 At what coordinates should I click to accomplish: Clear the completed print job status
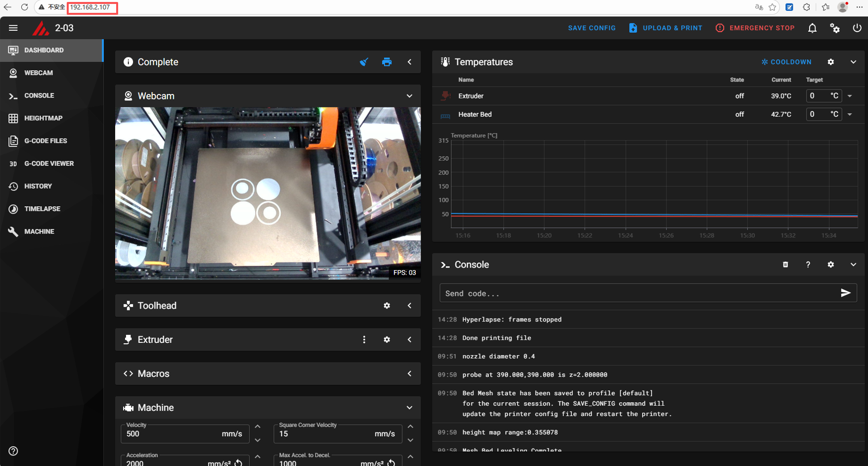pyautogui.click(x=364, y=62)
